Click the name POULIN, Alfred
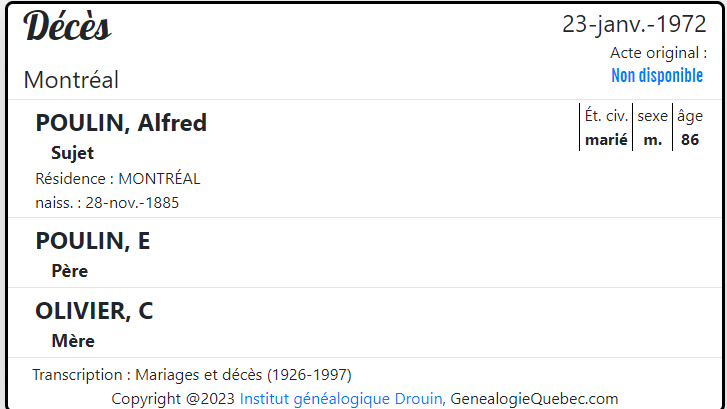The image size is (727, 409). (x=121, y=123)
